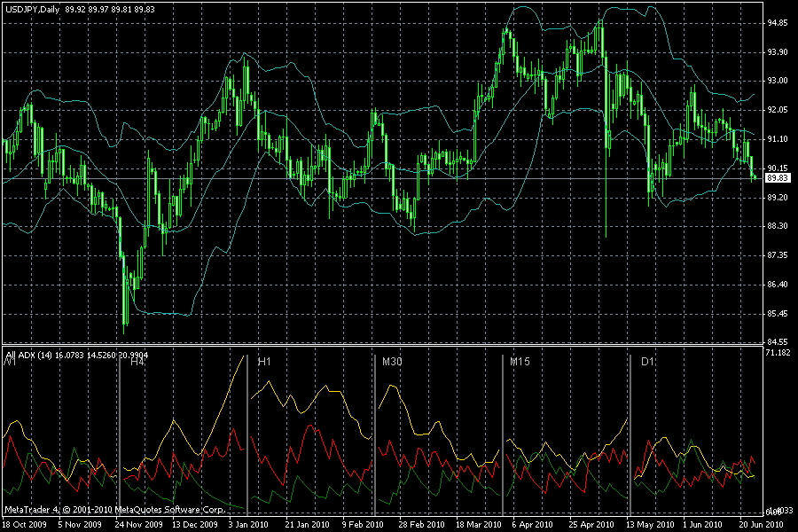Click the 93.90 price level label
The width and height of the screenshot is (798, 532).
(777, 52)
